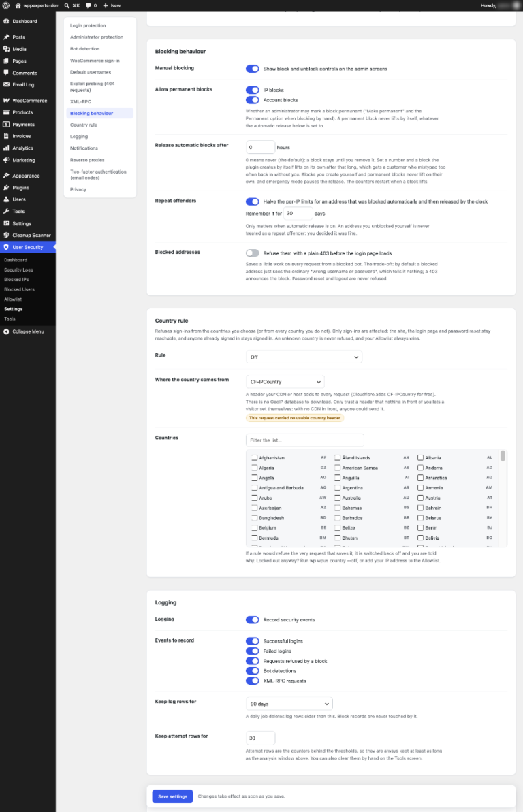
Task: Click the Filter the list input
Action: click(305, 440)
